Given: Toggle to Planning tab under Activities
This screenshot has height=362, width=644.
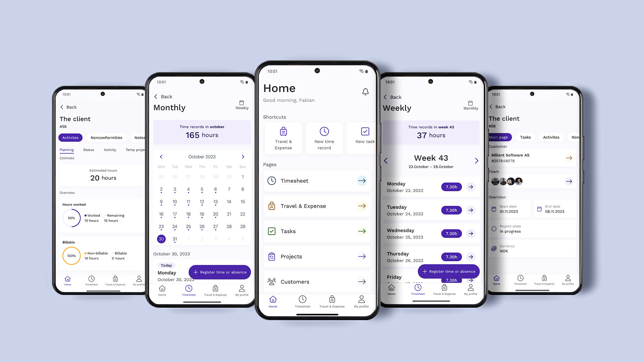Looking at the screenshot, I should (67, 149).
